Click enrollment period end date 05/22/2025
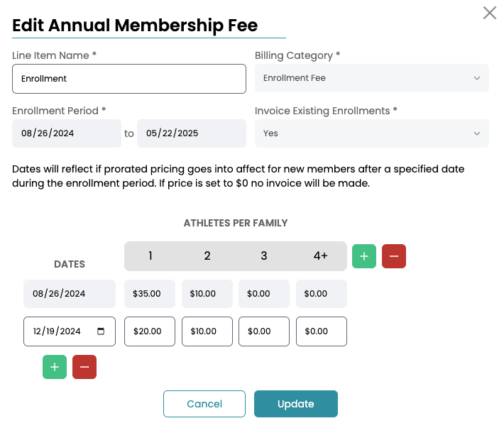The width and height of the screenshot is (504, 428). point(191,133)
